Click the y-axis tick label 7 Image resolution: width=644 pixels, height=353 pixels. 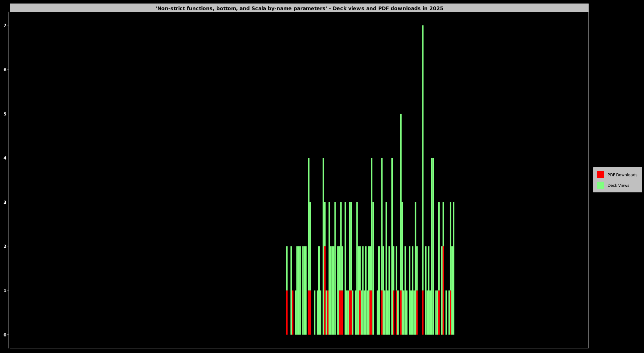coord(5,25)
